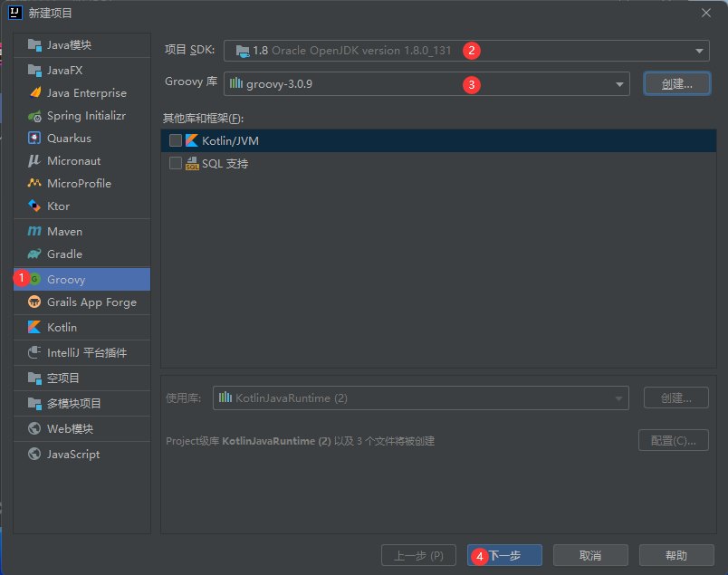Click the 帮助 button
The image size is (728, 575).
pyautogui.click(x=676, y=555)
